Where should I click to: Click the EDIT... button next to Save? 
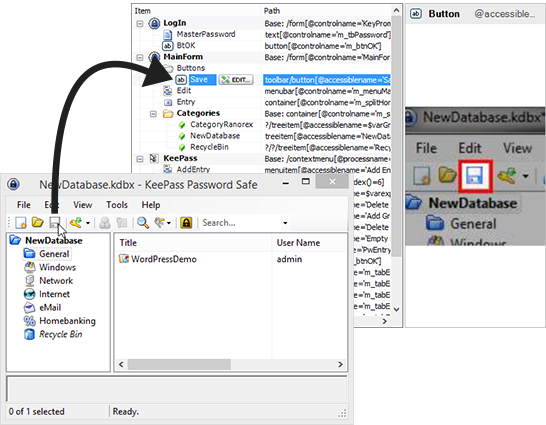tap(236, 80)
